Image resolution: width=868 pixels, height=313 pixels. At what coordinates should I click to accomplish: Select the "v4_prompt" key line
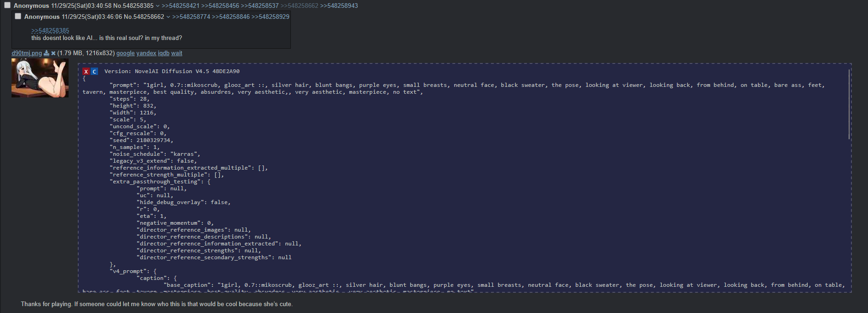(133, 271)
